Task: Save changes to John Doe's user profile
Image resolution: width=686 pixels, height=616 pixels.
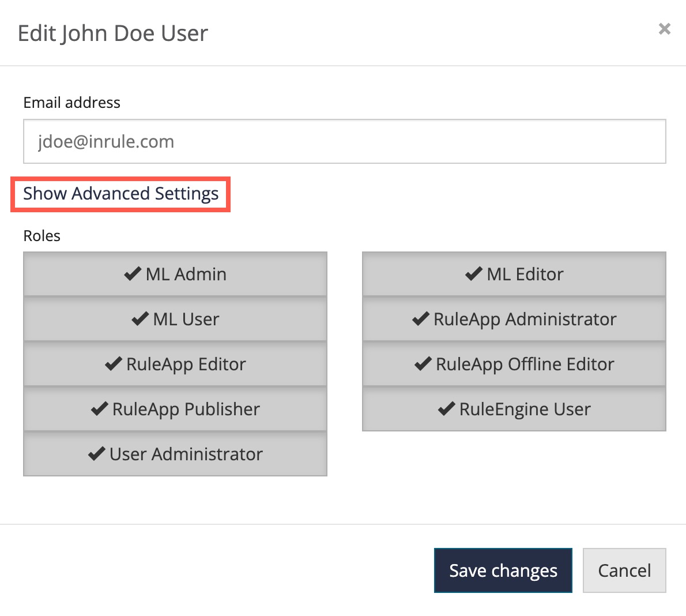Action: [503, 570]
